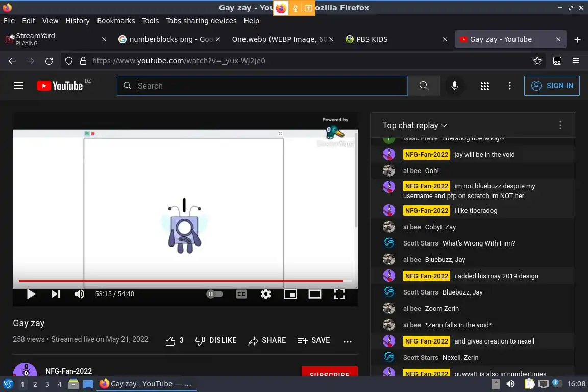Reload the current page
Screen dimensions: 588x392
tap(49, 61)
